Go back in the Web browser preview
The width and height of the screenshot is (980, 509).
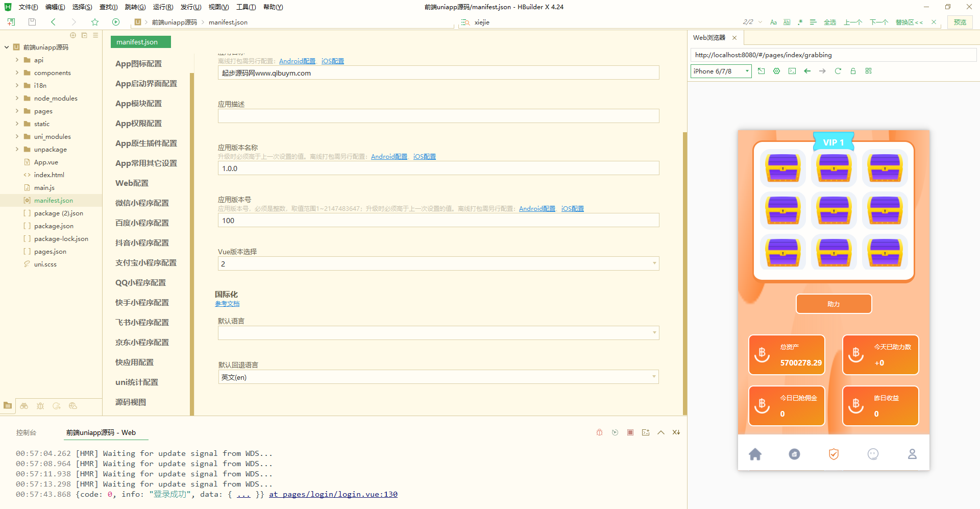coord(807,71)
